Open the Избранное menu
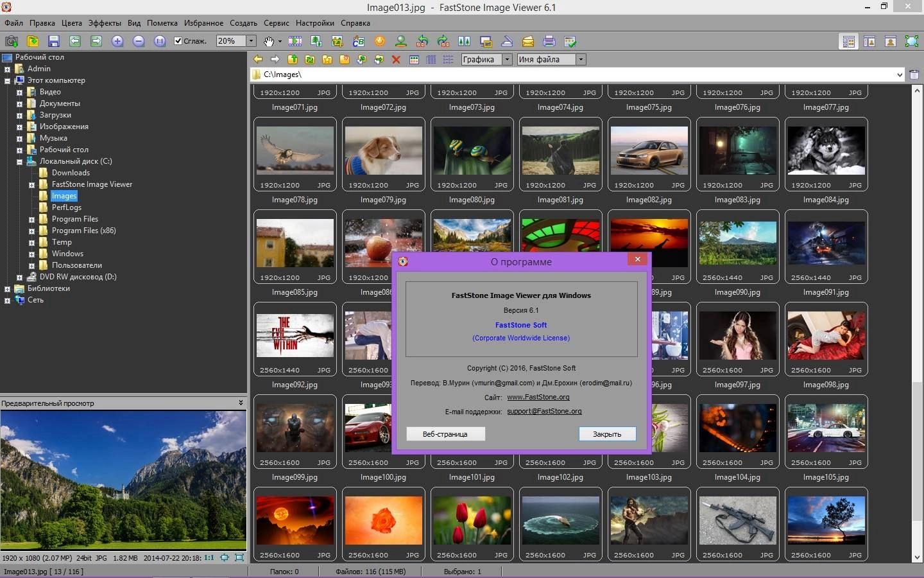Image resolution: width=924 pixels, height=578 pixels. [x=203, y=23]
